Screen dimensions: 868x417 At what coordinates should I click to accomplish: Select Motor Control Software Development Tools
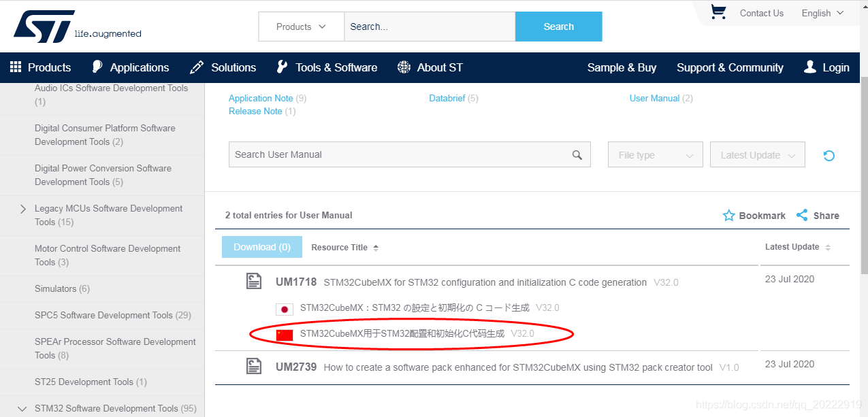pyautogui.click(x=108, y=255)
